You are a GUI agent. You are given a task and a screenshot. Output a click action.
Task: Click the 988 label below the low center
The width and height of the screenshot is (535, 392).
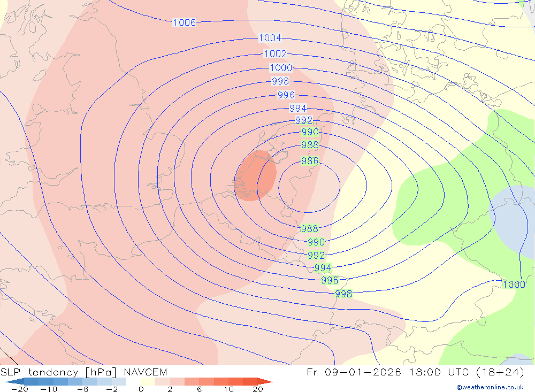click(309, 228)
